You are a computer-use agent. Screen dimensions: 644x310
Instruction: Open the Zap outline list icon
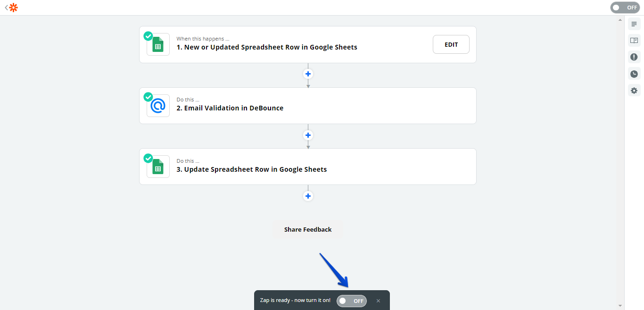[x=634, y=24]
